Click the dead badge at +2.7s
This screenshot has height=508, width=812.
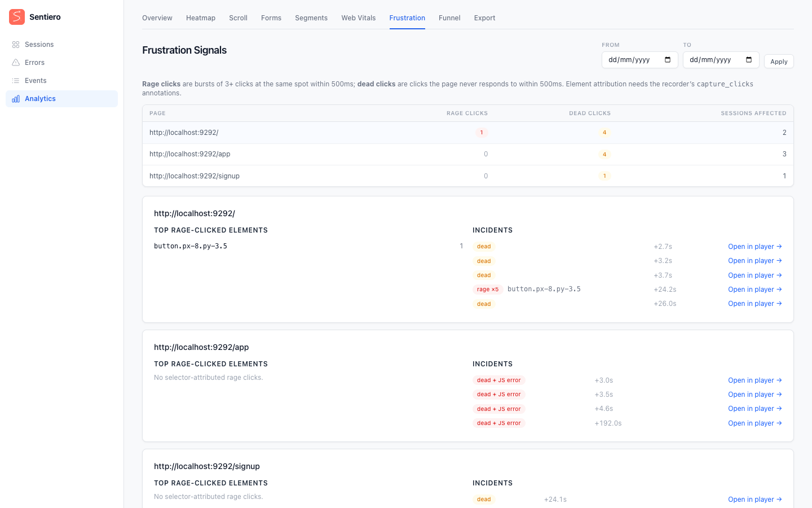(x=484, y=247)
